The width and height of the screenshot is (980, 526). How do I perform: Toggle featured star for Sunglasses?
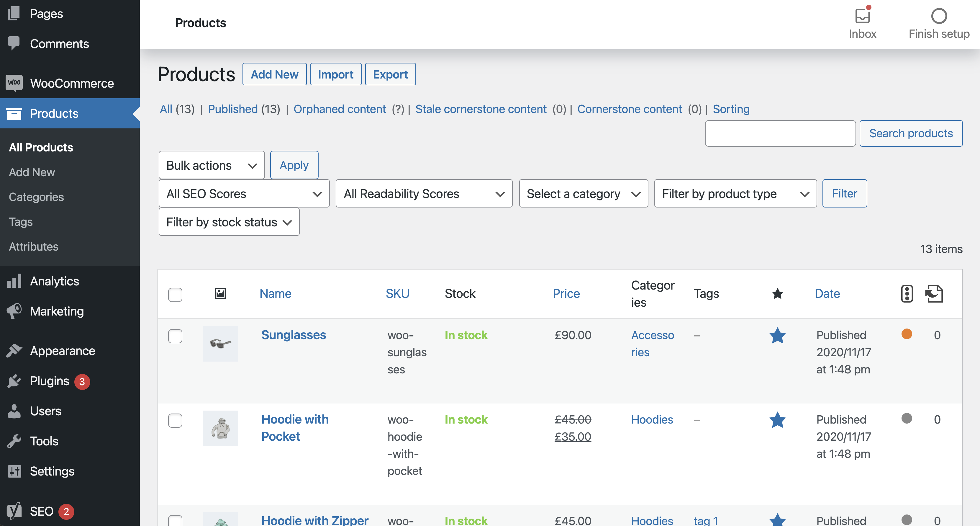777,336
